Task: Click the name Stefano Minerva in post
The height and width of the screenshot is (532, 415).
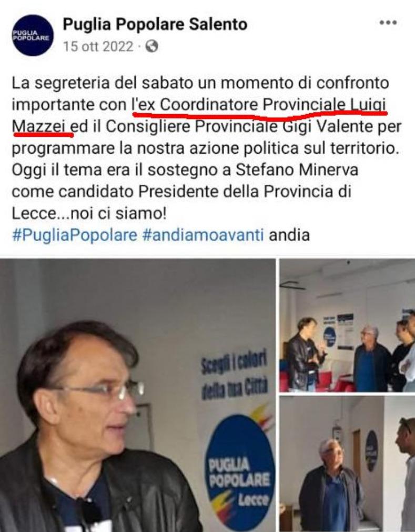Action: pos(297,169)
